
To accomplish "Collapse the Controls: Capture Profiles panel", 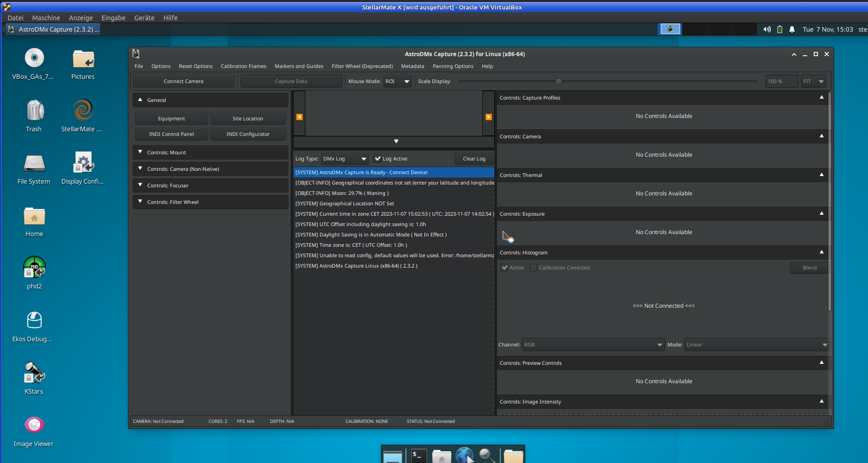I will tap(822, 97).
